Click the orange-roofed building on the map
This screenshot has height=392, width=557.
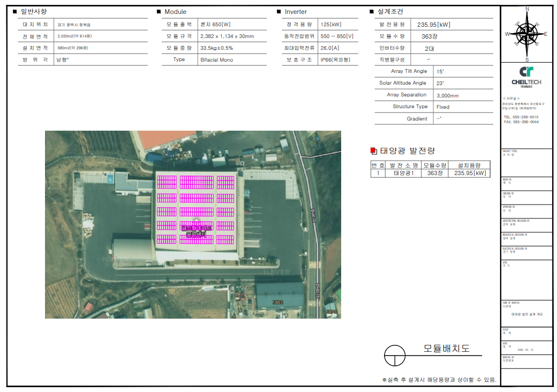coord(167,139)
